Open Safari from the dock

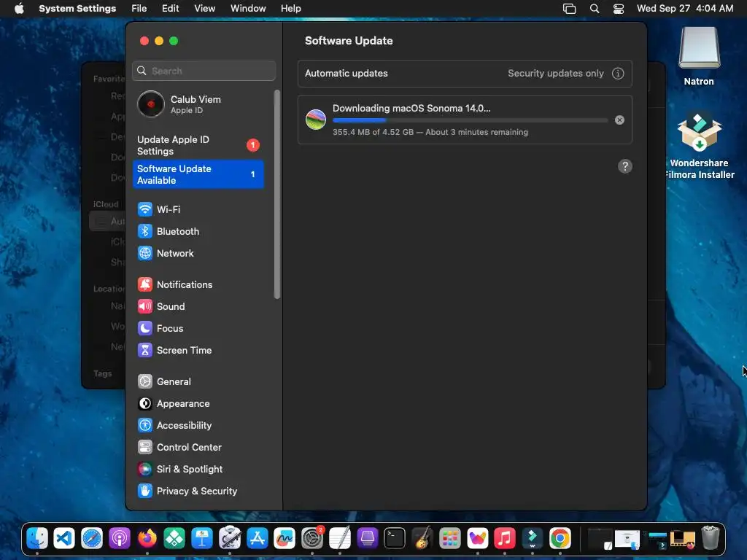tap(92, 539)
